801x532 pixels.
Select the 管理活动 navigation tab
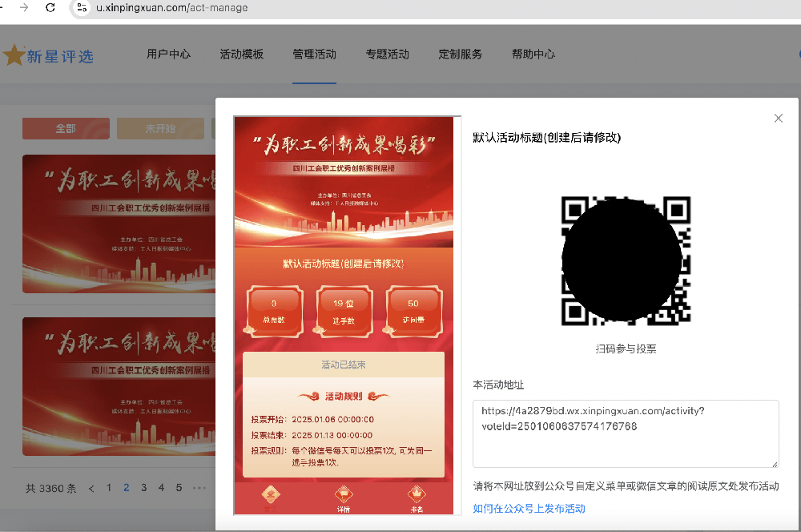pos(314,54)
